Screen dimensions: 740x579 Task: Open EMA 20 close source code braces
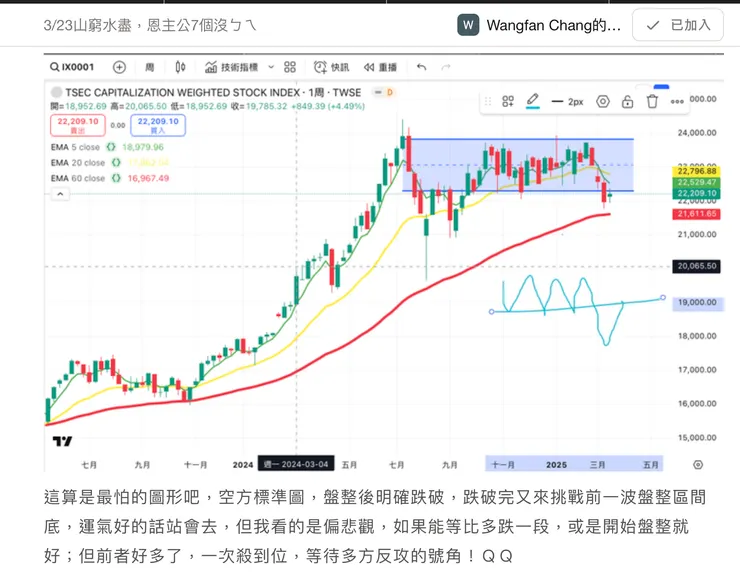click(116, 163)
